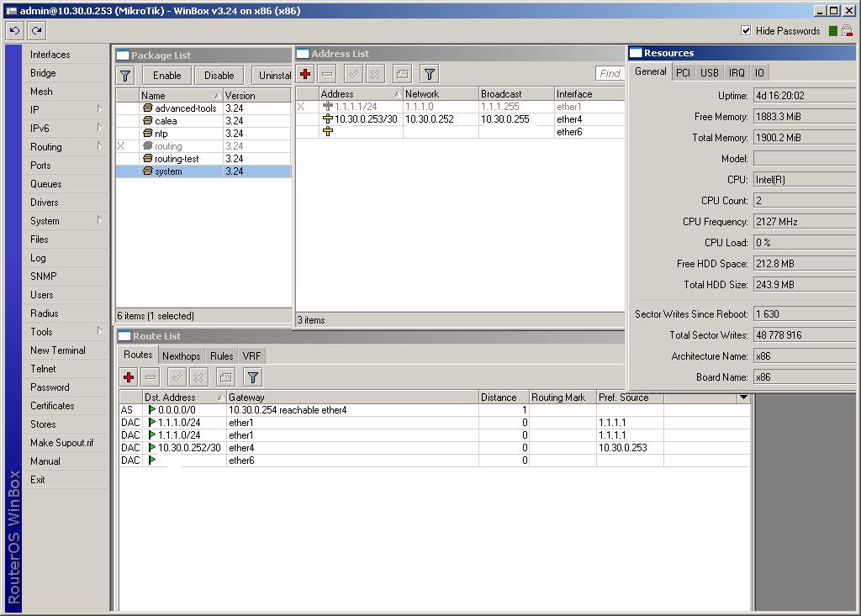This screenshot has width=861, height=616.
Task: Open Address List filter funnel
Action: pyautogui.click(x=430, y=74)
